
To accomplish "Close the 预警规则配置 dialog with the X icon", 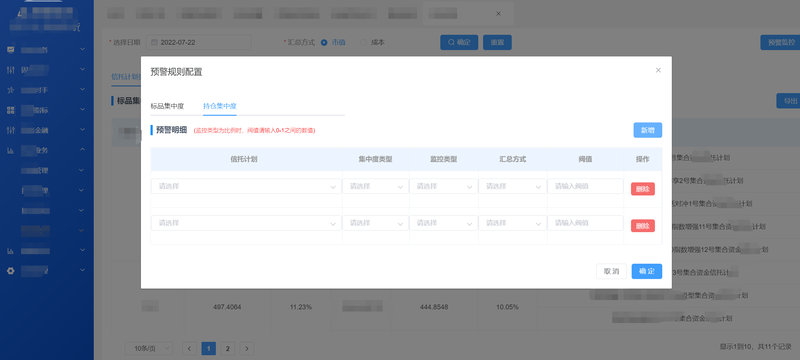I will point(658,70).
